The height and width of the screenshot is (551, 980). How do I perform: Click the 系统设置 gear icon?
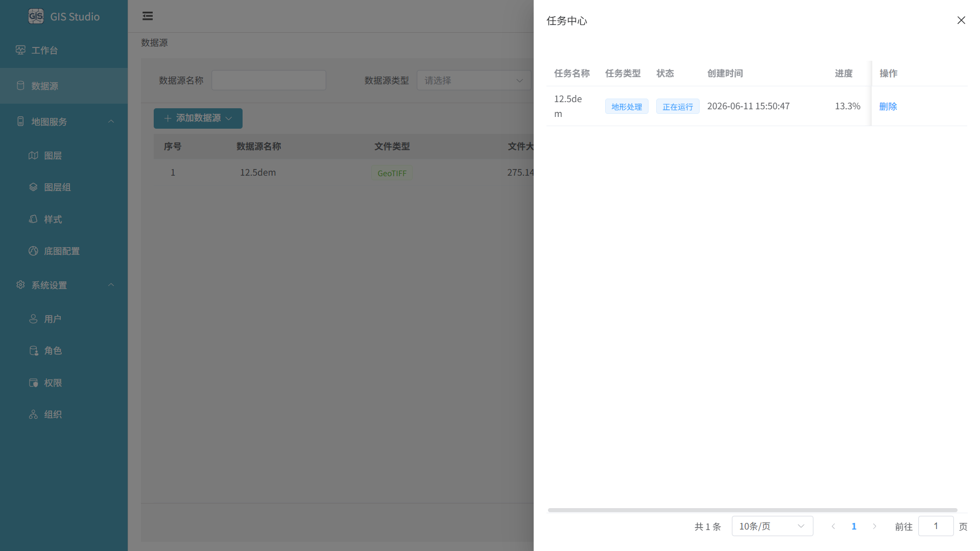coord(20,285)
